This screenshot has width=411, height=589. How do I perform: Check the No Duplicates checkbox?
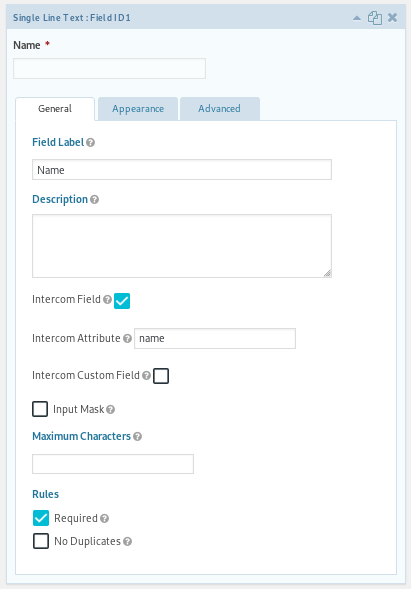click(x=41, y=541)
